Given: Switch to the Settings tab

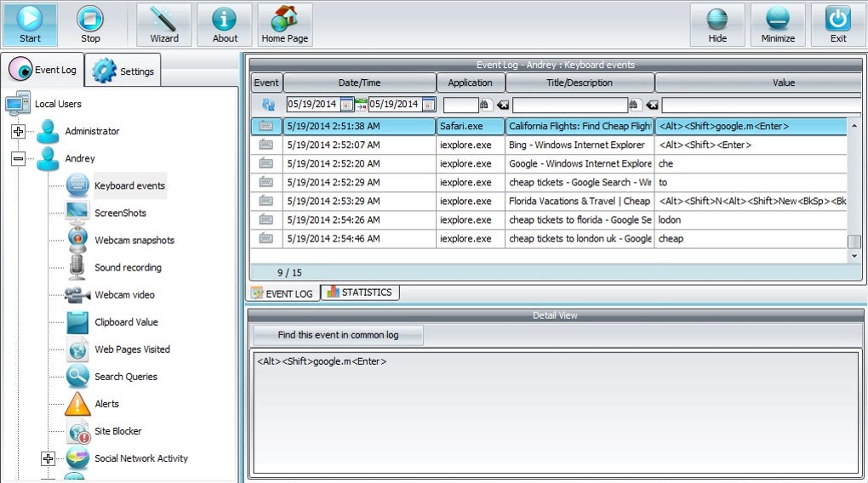Looking at the screenshot, I should [x=123, y=71].
